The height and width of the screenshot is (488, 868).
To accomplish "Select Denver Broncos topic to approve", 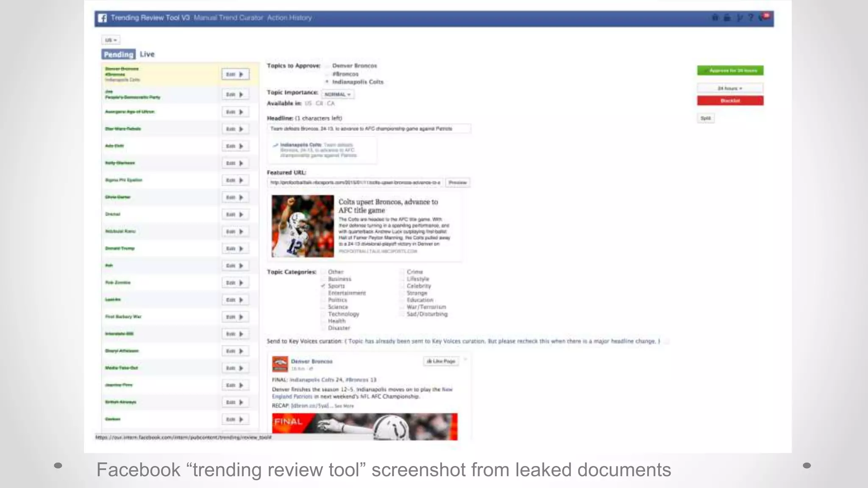I will coord(327,66).
